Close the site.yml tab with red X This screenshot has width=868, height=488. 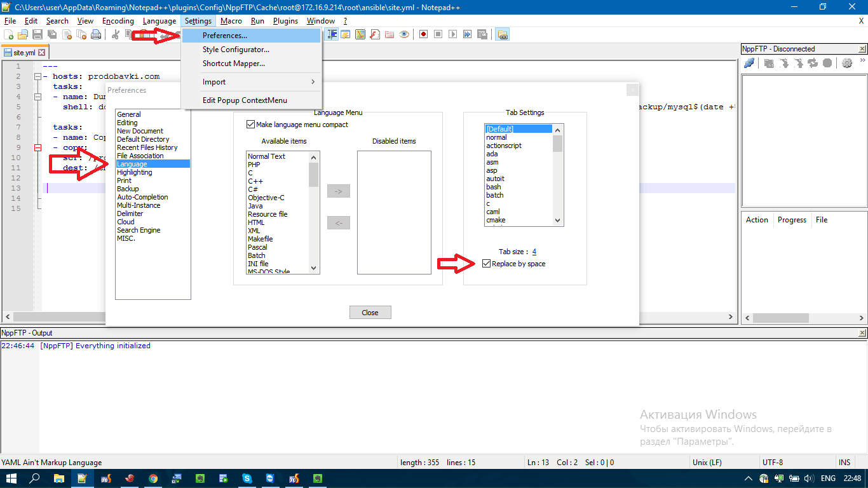[42, 53]
